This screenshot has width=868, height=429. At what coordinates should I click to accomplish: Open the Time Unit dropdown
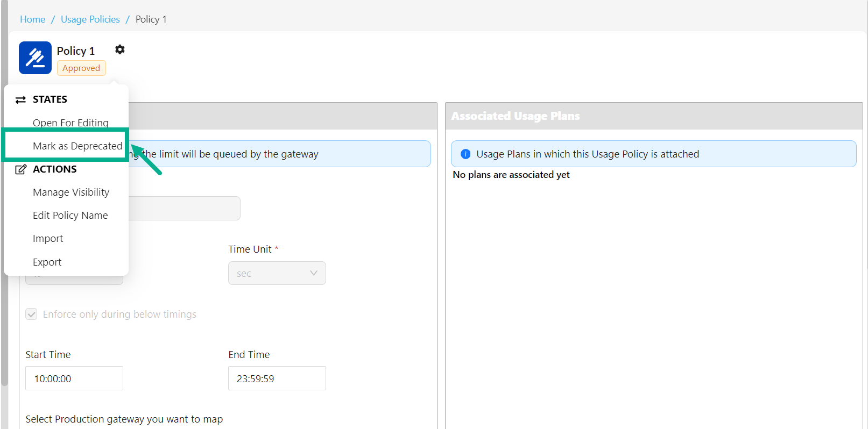tap(277, 273)
